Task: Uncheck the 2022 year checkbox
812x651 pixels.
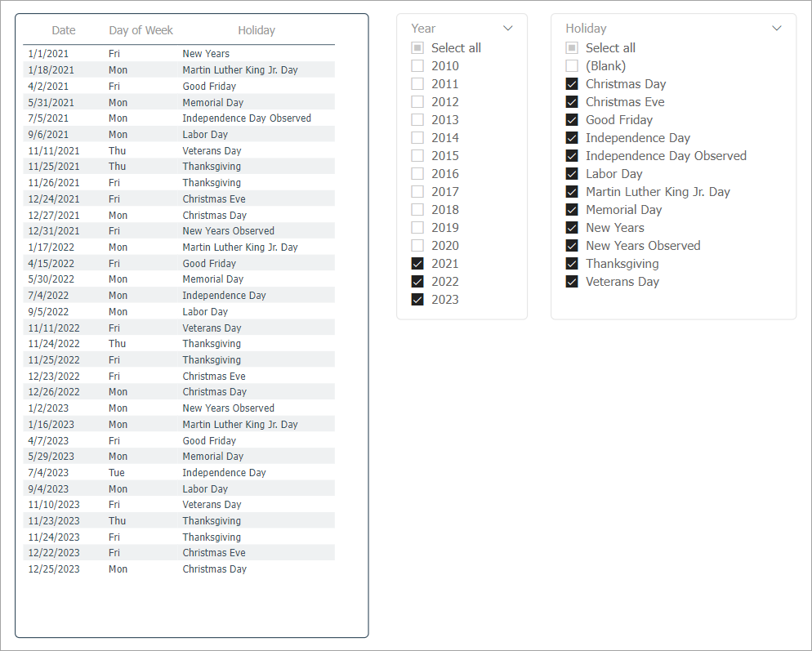Action: (417, 282)
